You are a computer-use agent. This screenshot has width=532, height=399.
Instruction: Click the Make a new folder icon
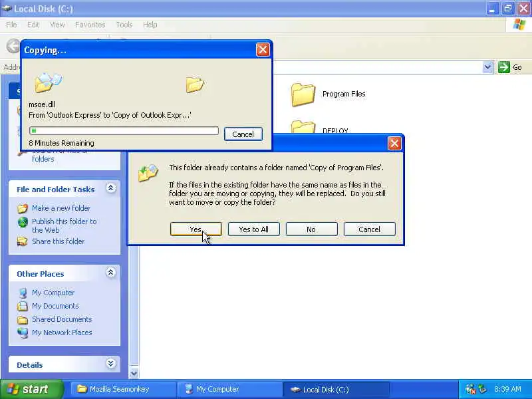pyautogui.click(x=23, y=208)
